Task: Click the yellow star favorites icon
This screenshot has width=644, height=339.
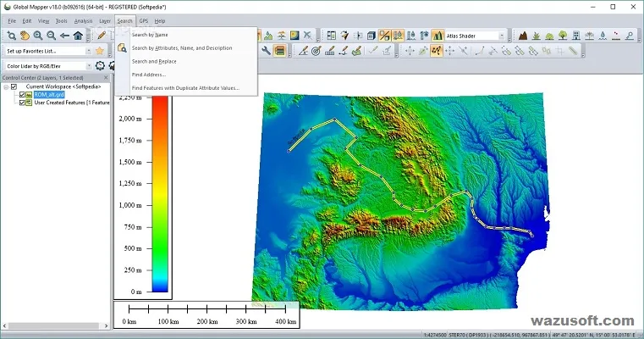Action: coord(99,51)
